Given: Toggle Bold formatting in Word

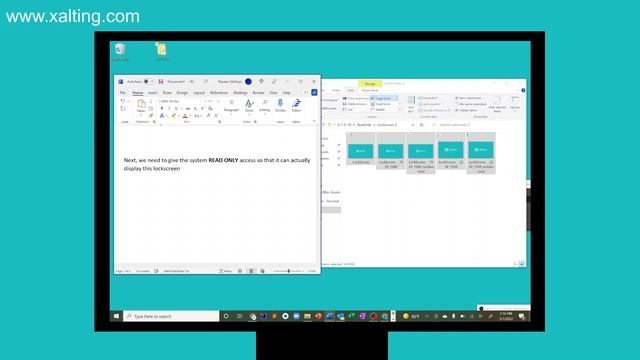Looking at the screenshot, I should tap(162, 109).
